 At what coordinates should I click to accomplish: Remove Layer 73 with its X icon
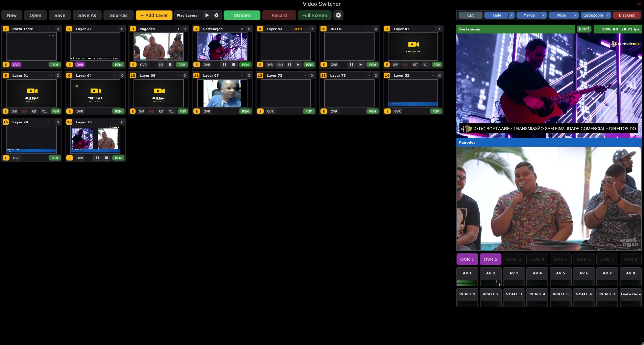pyautogui.click(x=376, y=75)
